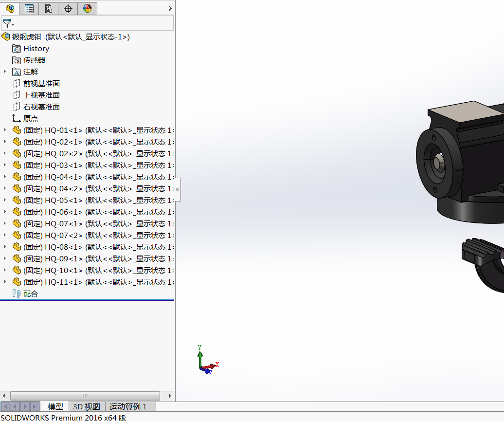This screenshot has height=421, width=504.
Task: Open the DisplayManager appearance tab
Action: pos(88,8)
